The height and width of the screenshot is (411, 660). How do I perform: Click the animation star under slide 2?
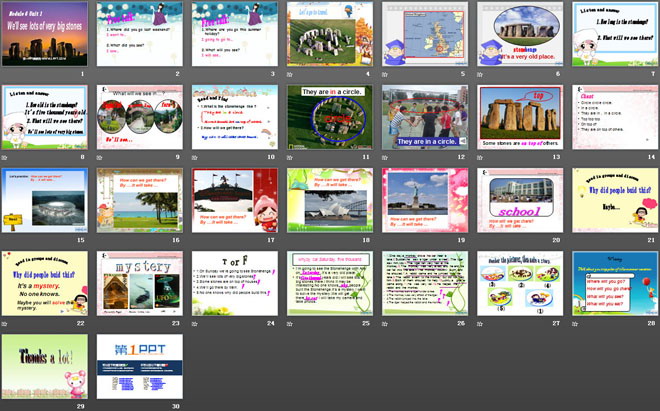pyautogui.click(x=101, y=73)
